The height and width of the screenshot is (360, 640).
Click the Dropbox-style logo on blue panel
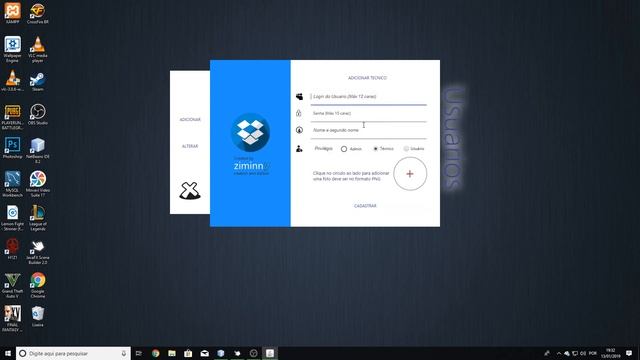pos(250,132)
